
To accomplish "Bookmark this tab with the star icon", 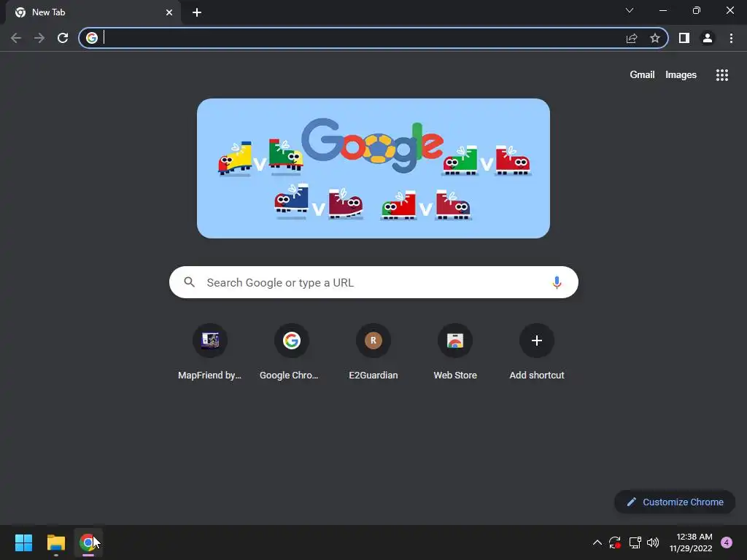I will [x=655, y=38].
